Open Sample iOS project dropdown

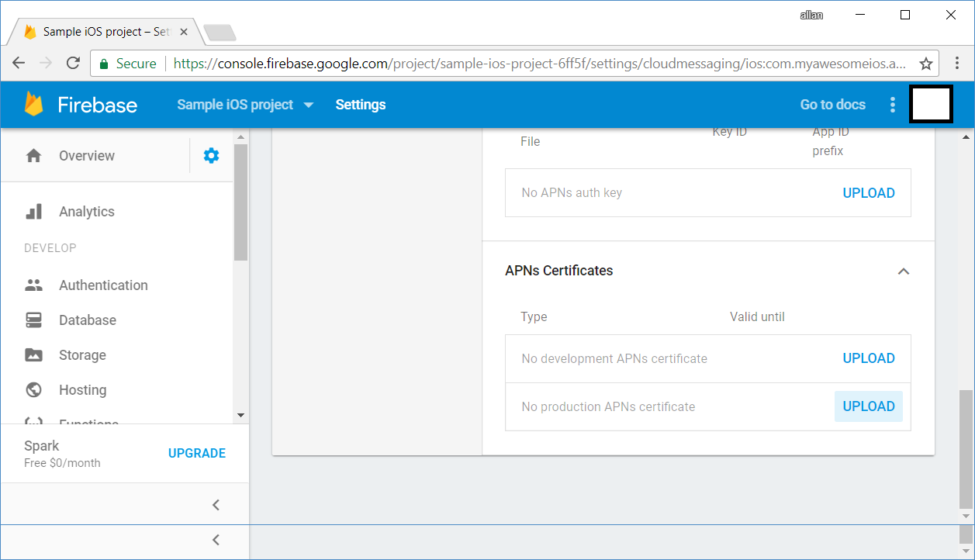(x=245, y=105)
